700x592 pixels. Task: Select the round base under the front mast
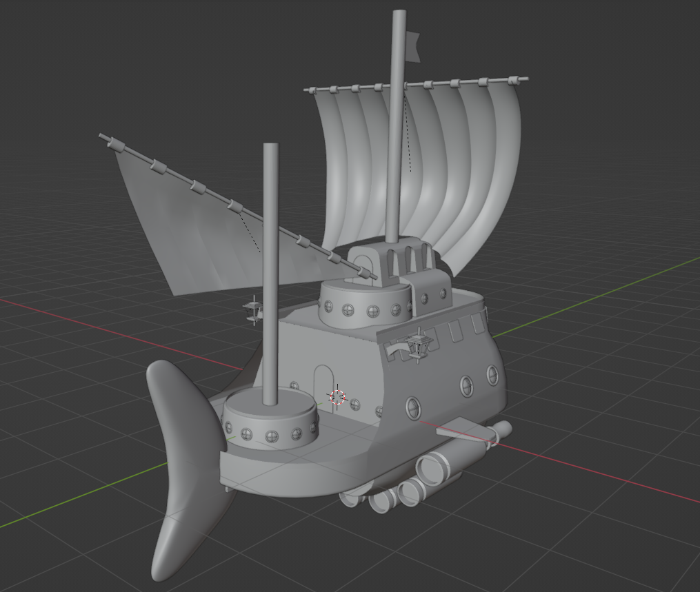(x=270, y=424)
